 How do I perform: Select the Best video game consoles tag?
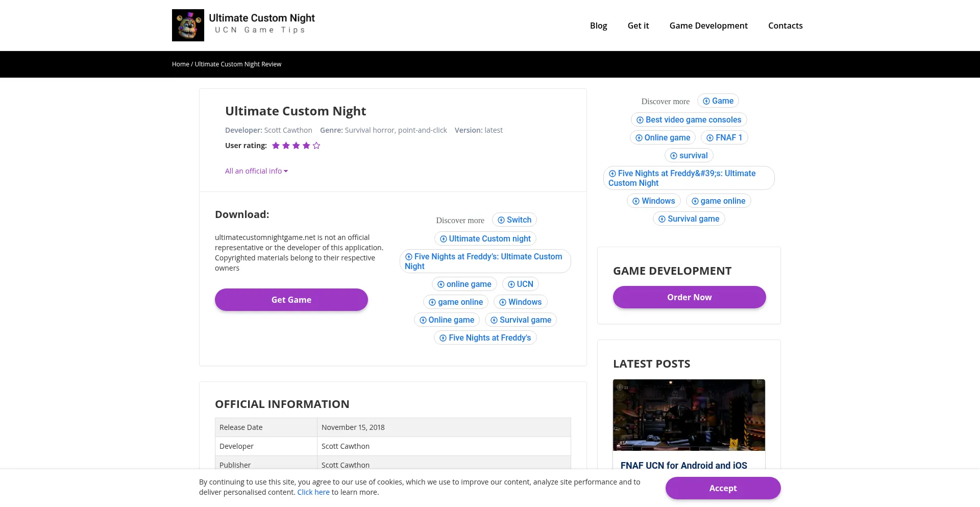[x=693, y=119]
